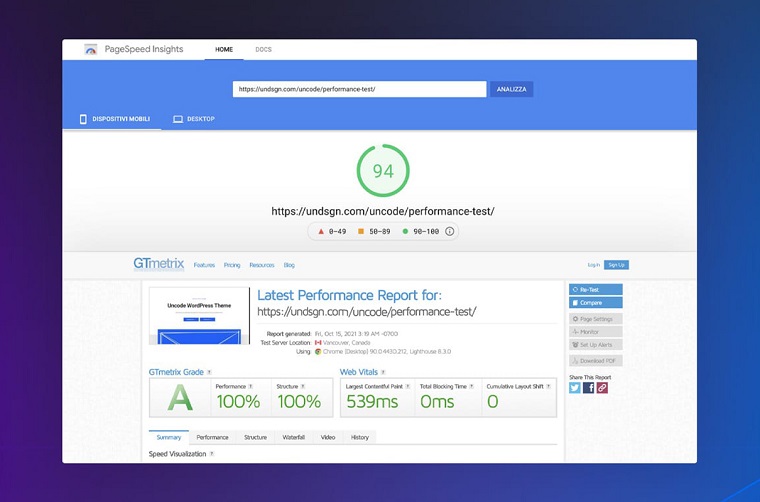This screenshot has width=760, height=502.
Task: Click the Monitor button
Action: (596, 332)
